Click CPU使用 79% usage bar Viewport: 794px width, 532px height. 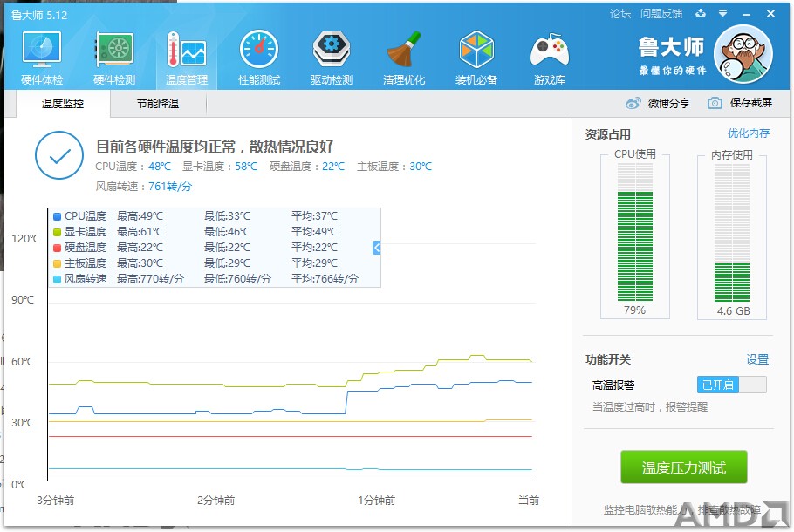coord(635,232)
